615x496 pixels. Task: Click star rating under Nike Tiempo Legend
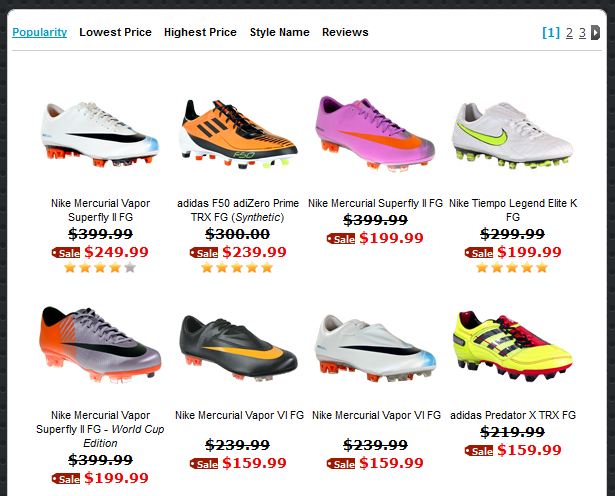point(512,268)
